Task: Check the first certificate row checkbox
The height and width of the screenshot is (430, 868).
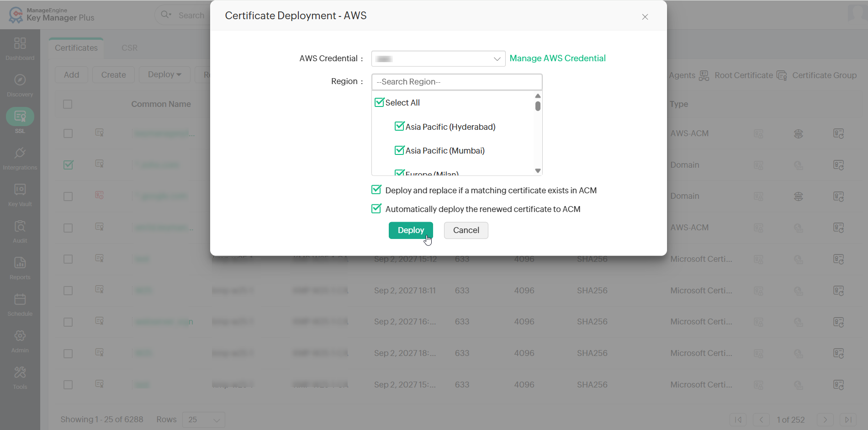Action: (68, 133)
